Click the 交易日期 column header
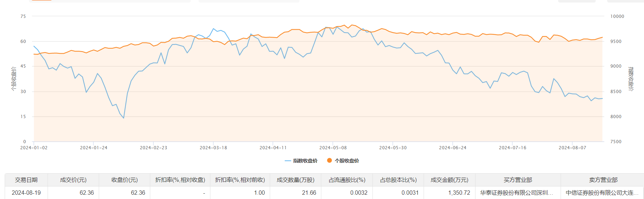Viewport: 644px width, 199px height. click(26, 180)
